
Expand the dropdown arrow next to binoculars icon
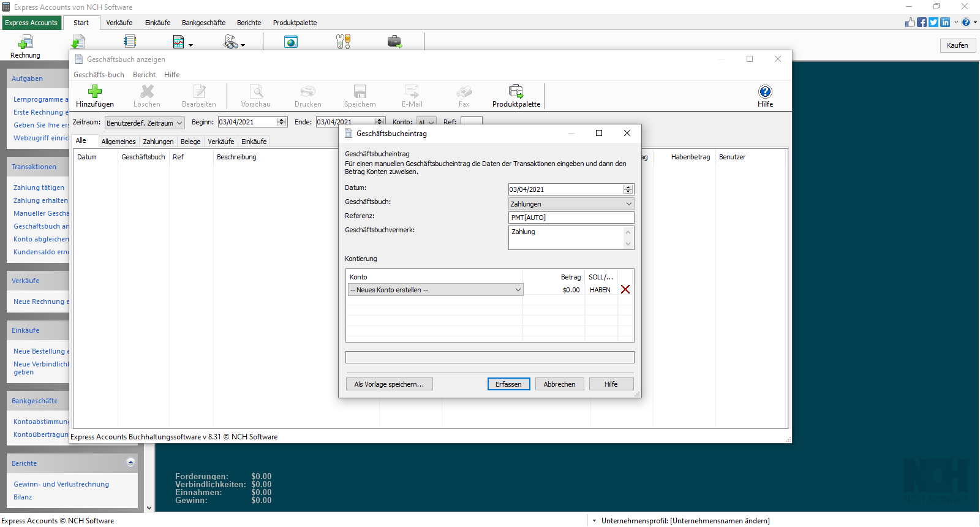(243, 45)
